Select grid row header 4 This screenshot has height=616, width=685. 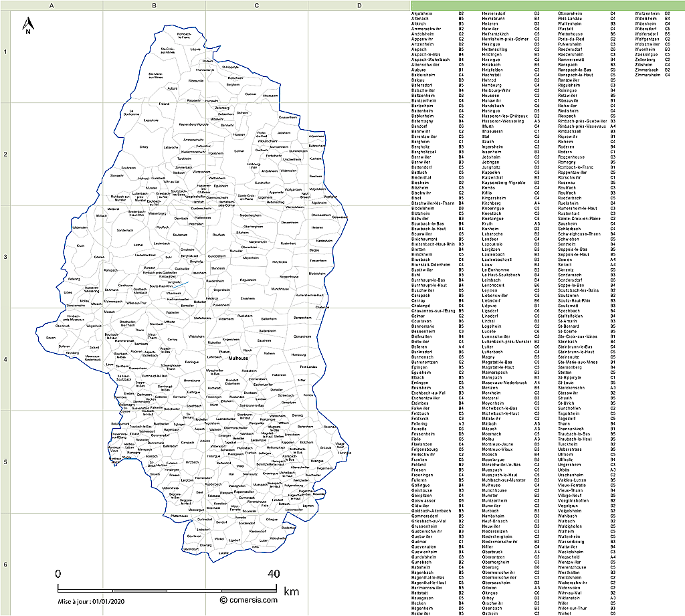[x=5, y=360]
